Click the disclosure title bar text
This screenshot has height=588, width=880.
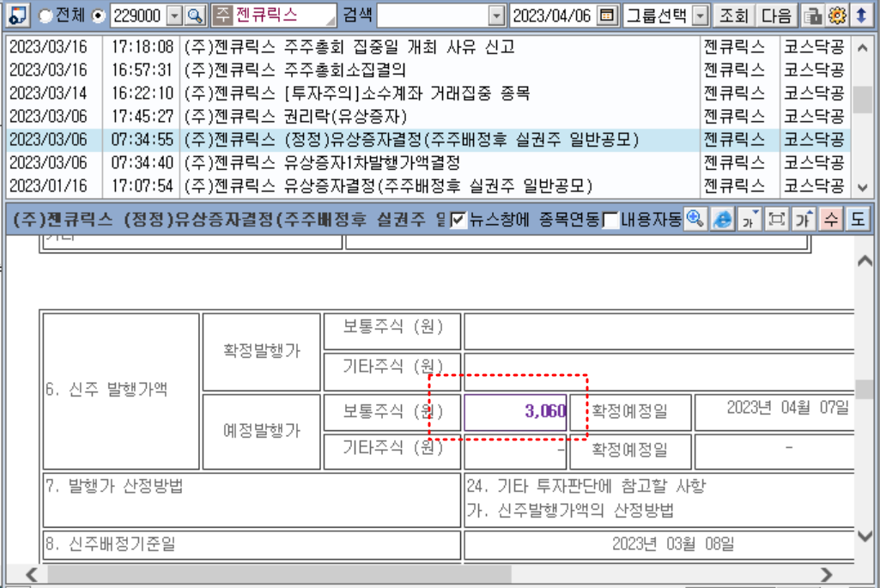228,219
